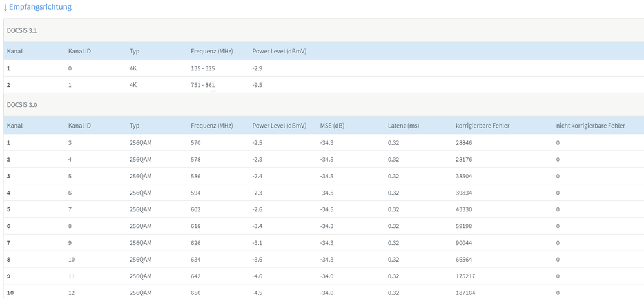The image size is (644, 299).
Task: Select frequency cell 650
Action: tap(196, 293)
